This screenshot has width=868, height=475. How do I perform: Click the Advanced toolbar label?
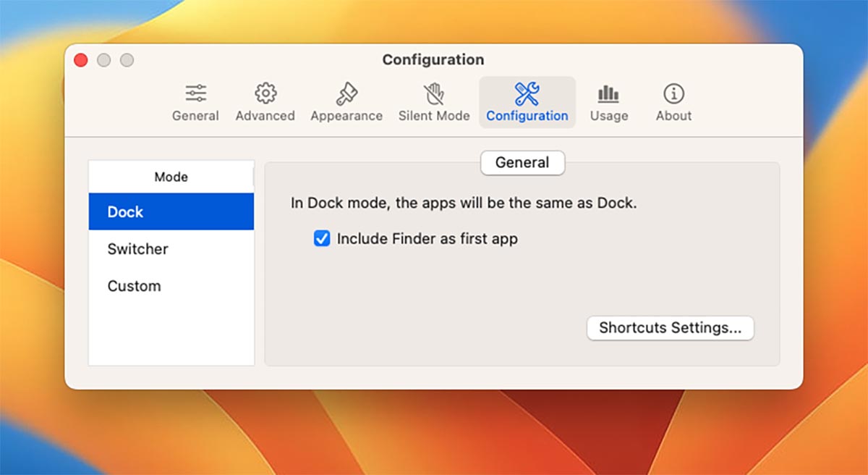[265, 116]
